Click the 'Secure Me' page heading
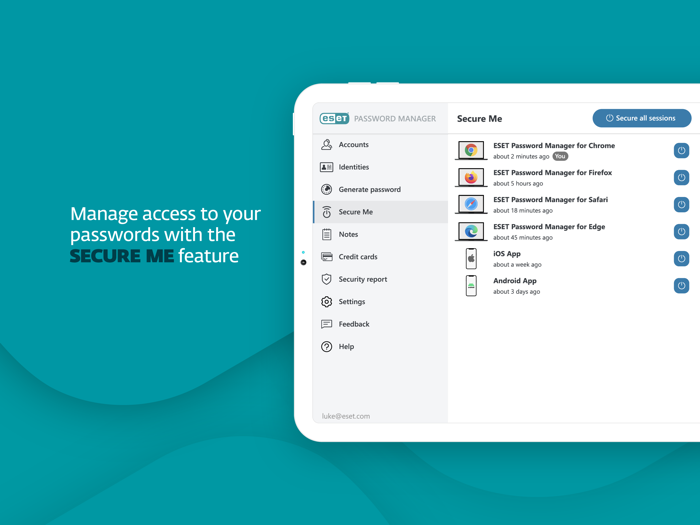The height and width of the screenshot is (525, 700). click(x=479, y=119)
